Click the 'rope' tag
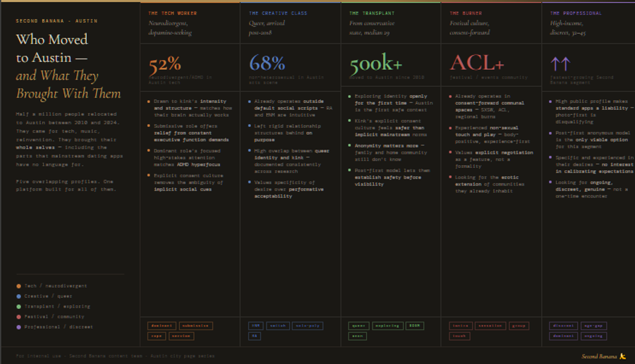Viewport: 635px width, 364px height. 157,336
